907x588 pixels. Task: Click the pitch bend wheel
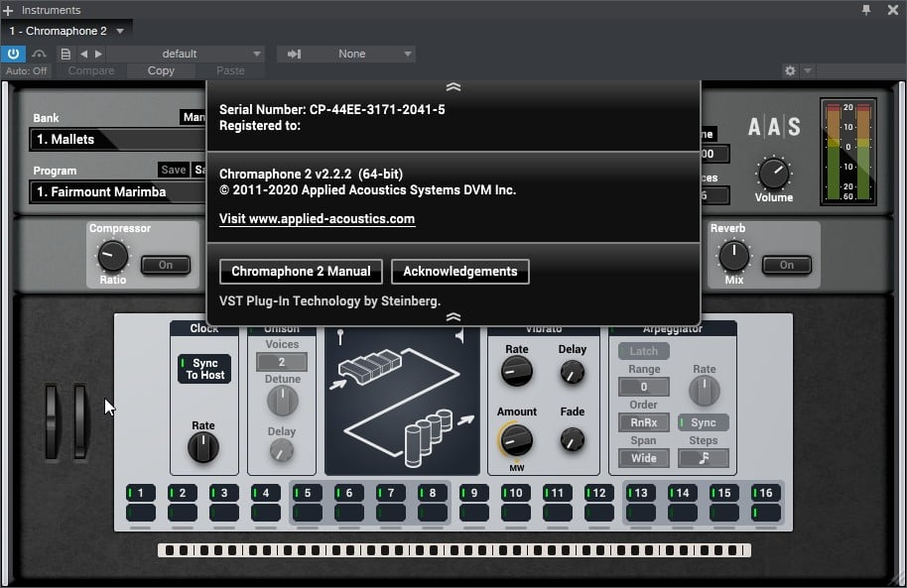coord(52,422)
